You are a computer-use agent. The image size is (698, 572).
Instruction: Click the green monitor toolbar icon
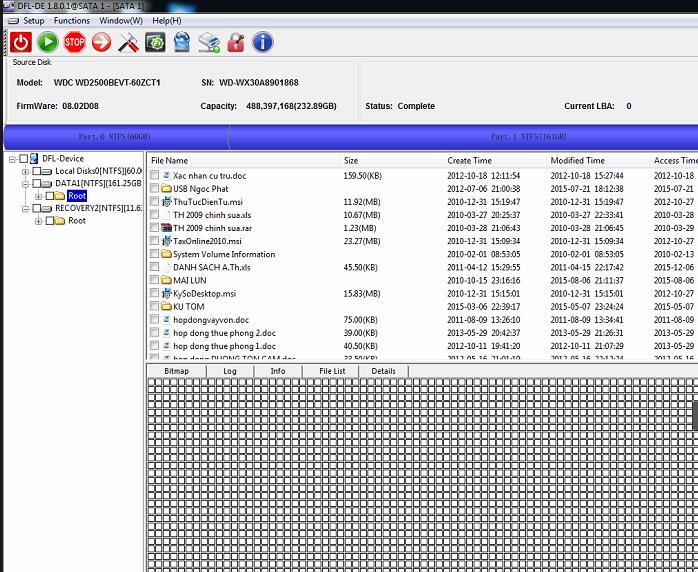(155, 43)
